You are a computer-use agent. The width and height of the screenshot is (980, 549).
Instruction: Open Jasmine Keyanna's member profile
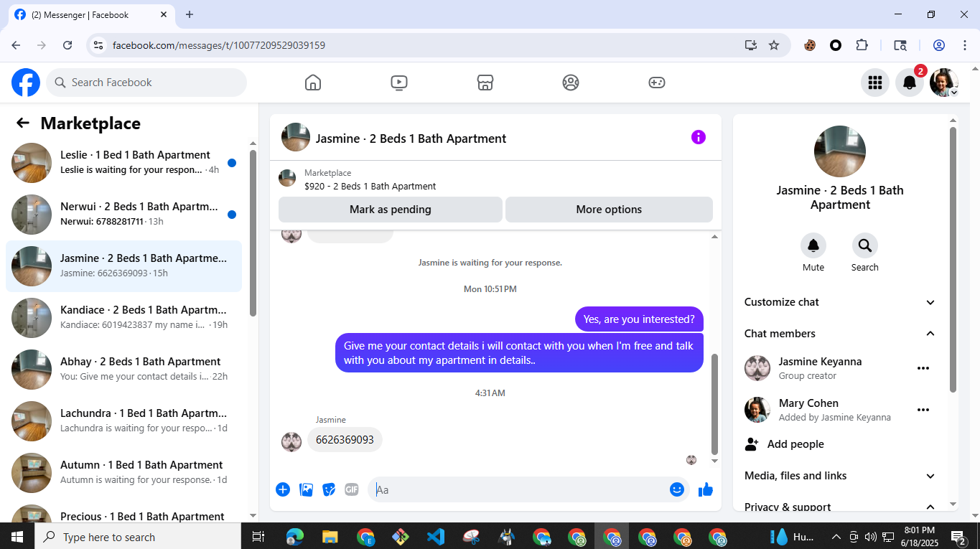pyautogui.click(x=820, y=362)
